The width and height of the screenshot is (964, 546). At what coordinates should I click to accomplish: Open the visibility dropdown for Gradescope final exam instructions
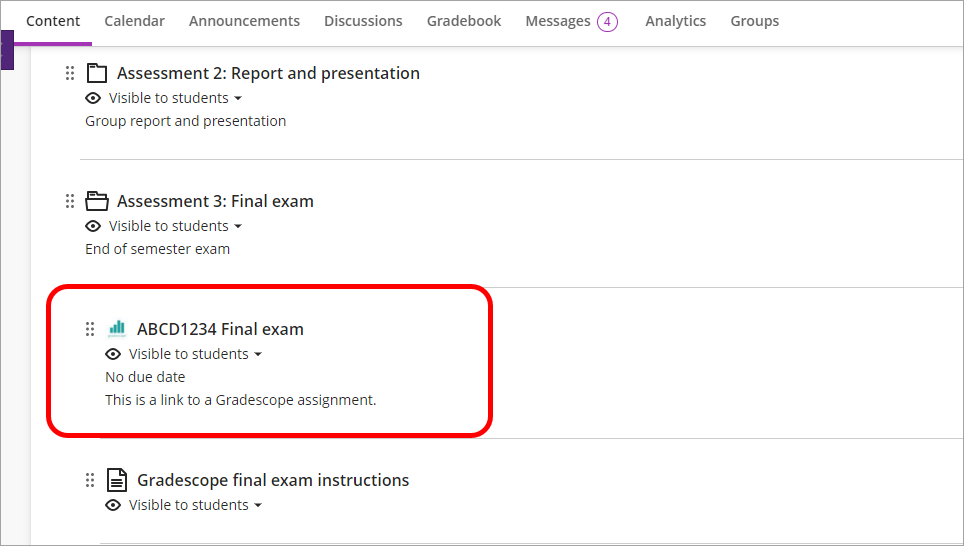pos(258,505)
